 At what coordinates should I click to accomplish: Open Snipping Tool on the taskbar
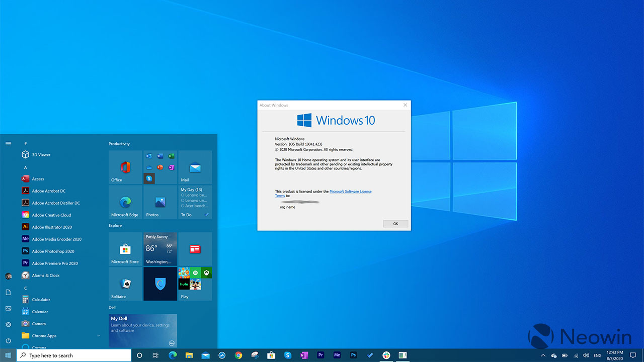255,355
